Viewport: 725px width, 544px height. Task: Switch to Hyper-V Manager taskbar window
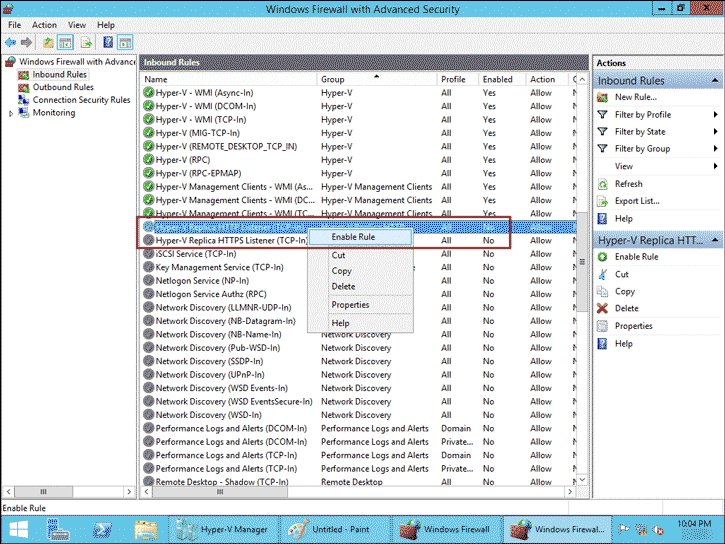click(223, 529)
